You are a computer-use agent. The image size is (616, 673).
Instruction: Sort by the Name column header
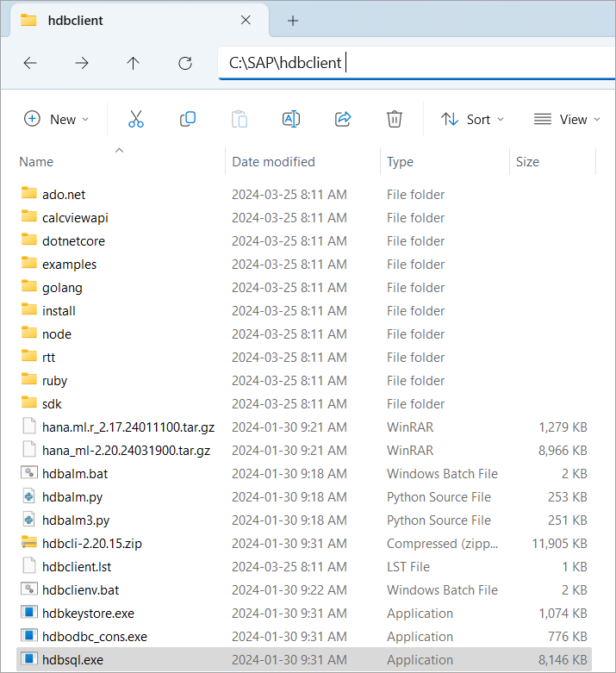click(36, 162)
